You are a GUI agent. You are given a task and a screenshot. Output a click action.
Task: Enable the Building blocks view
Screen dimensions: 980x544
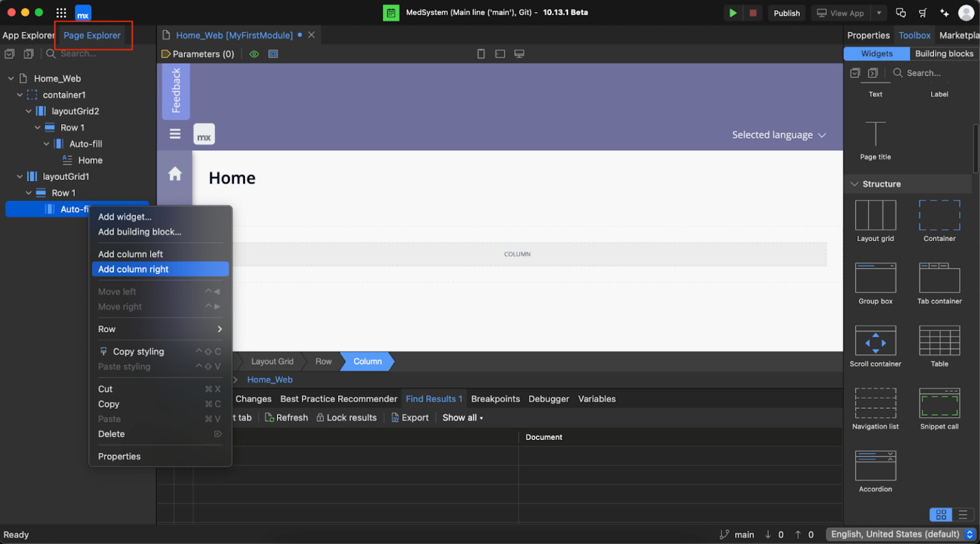(x=944, y=54)
